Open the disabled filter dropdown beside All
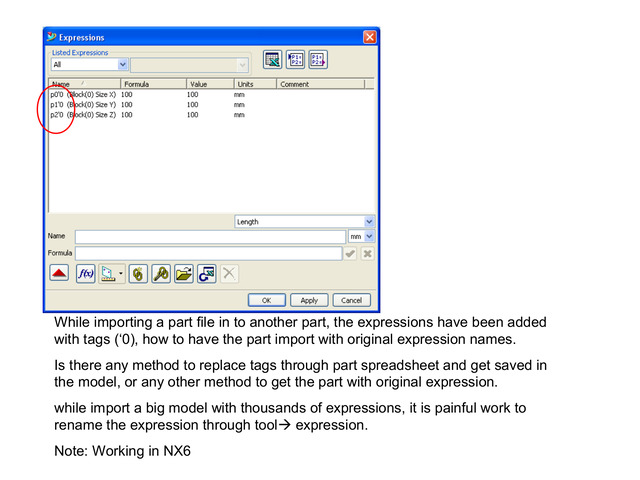640x480 pixels. point(189,64)
